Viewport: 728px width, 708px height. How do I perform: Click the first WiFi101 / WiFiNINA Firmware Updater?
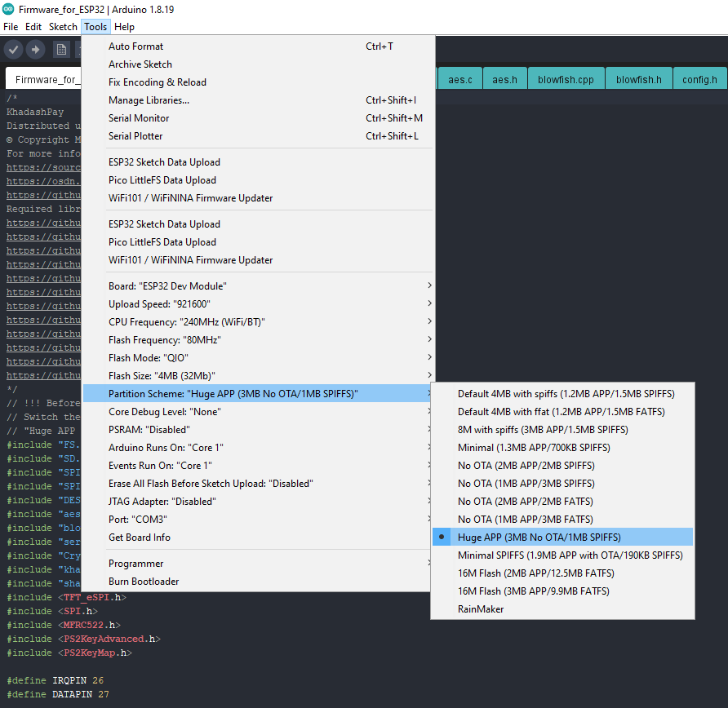[258, 198]
